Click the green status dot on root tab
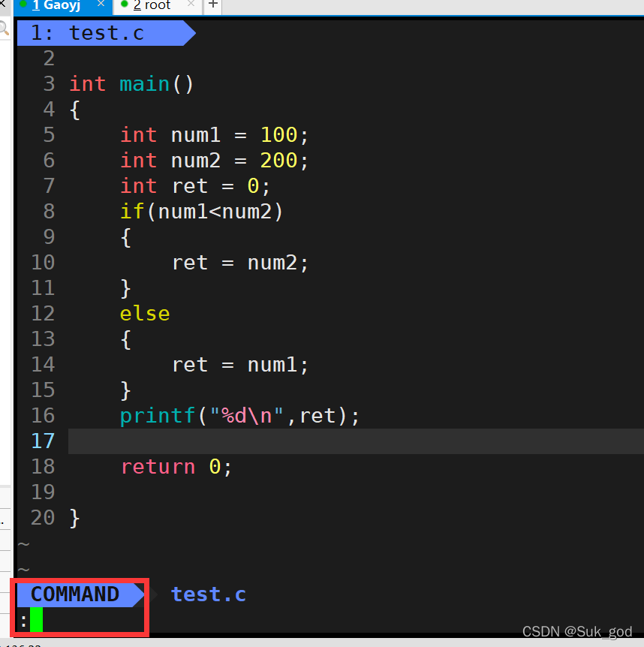This screenshot has height=647, width=644. click(x=124, y=5)
